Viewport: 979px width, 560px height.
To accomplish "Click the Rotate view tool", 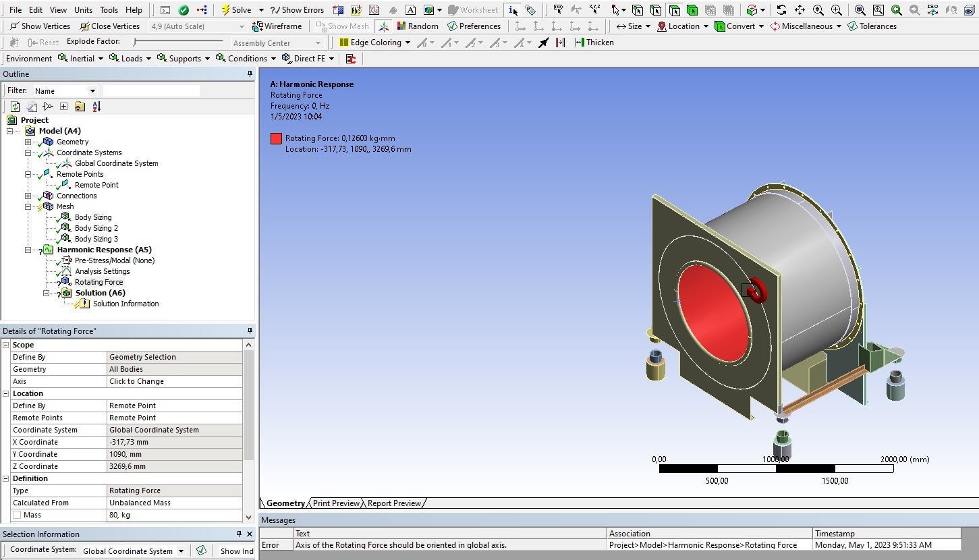I will click(x=781, y=10).
